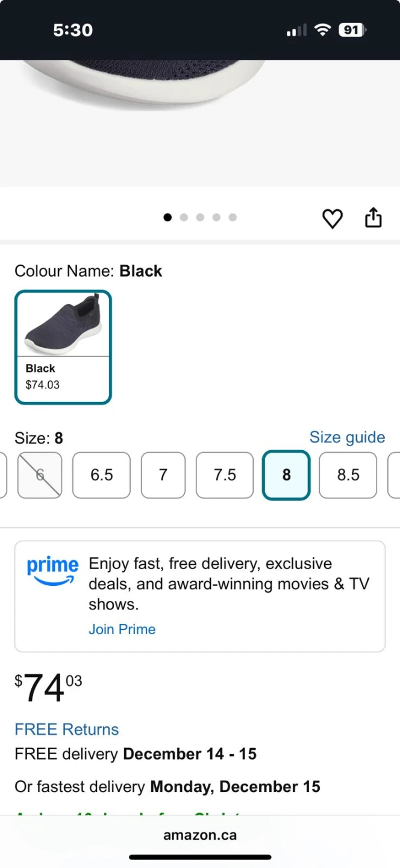The height and width of the screenshot is (868, 400).
Task: Tap the second image carousel dot
Action: [x=184, y=218]
